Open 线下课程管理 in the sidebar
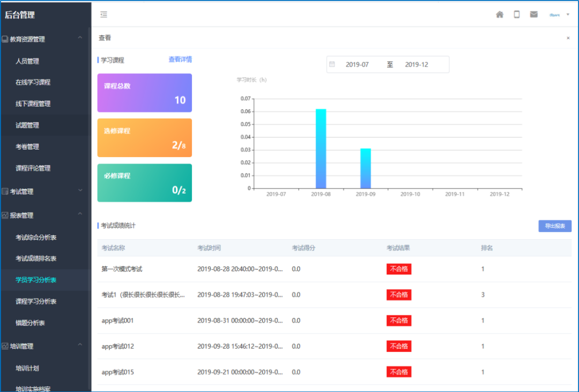The height and width of the screenshot is (392, 579). (x=33, y=104)
